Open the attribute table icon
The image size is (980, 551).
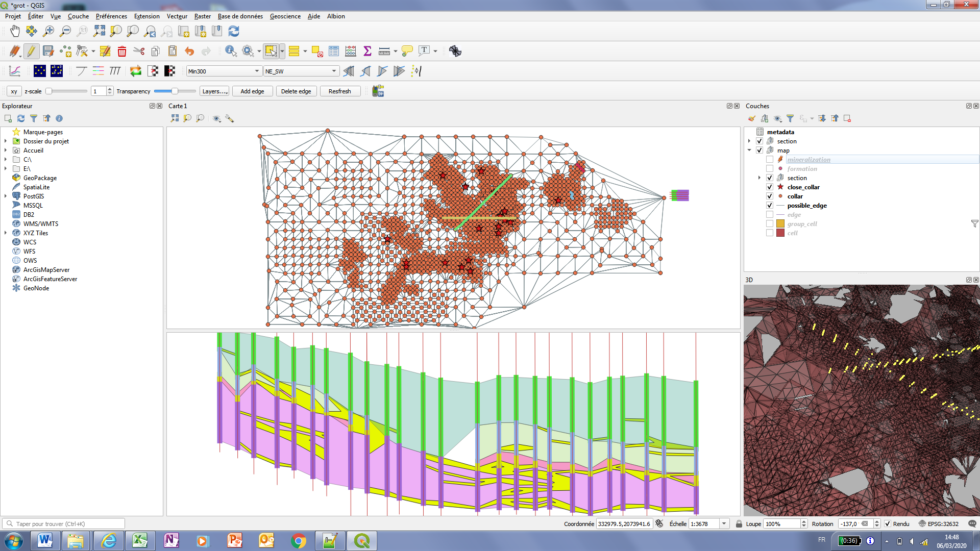(x=334, y=51)
